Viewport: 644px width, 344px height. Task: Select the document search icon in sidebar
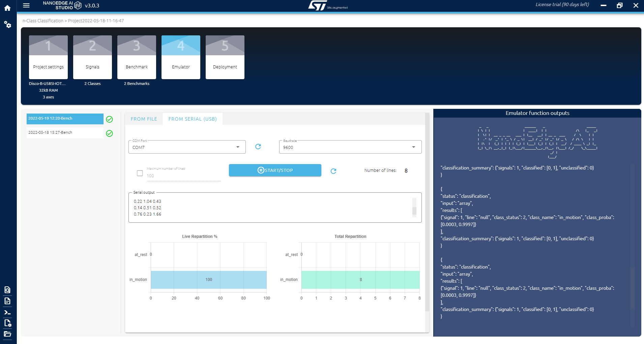point(7,290)
